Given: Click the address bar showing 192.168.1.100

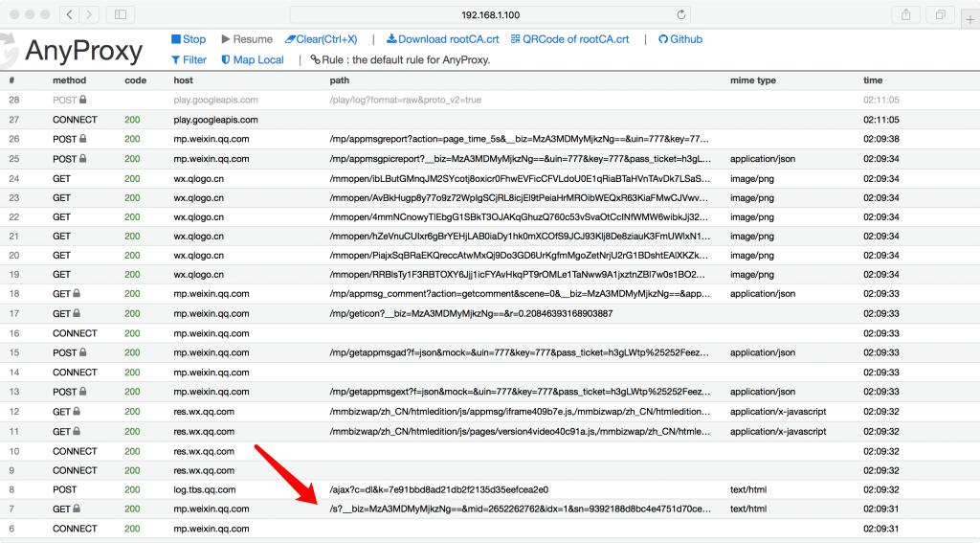Looking at the screenshot, I should point(491,14).
